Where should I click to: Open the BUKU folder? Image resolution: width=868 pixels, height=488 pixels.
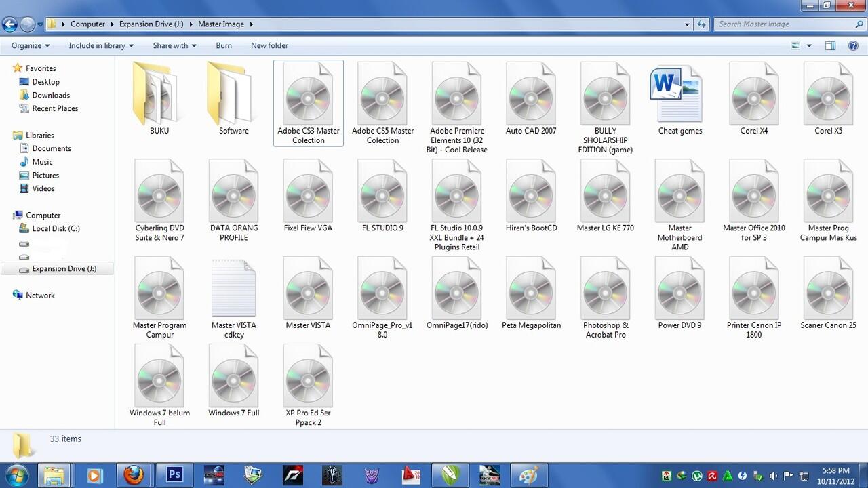(x=159, y=99)
